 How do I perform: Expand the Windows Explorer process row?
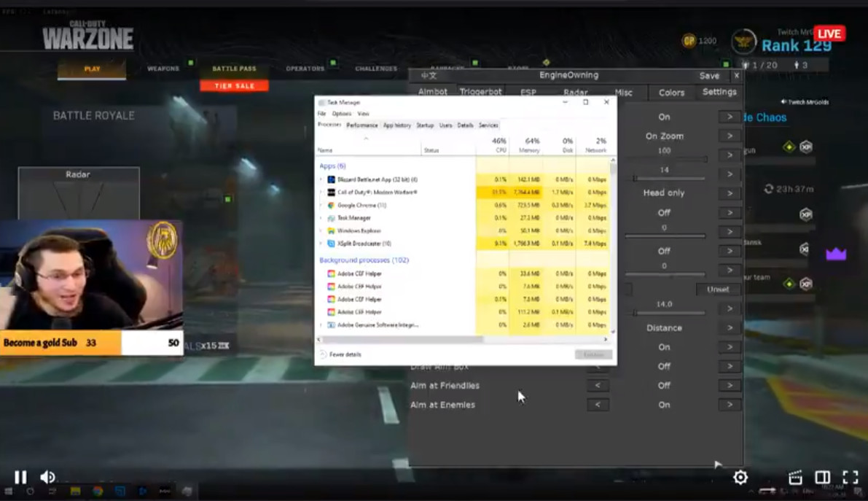coord(321,230)
